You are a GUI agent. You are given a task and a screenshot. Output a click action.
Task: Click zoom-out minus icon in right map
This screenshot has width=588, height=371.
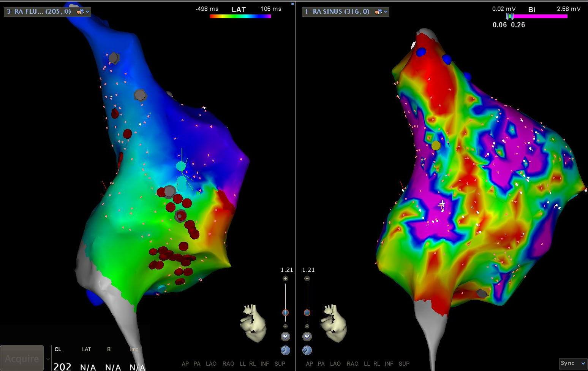point(307,327)
